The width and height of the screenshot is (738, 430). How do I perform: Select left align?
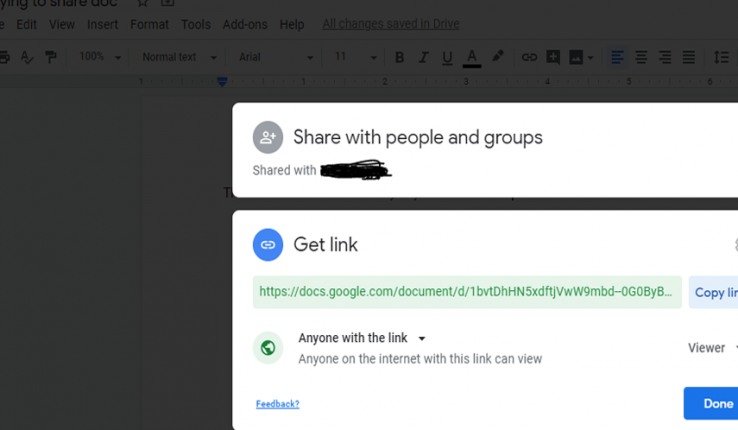[x=617, y=57]
